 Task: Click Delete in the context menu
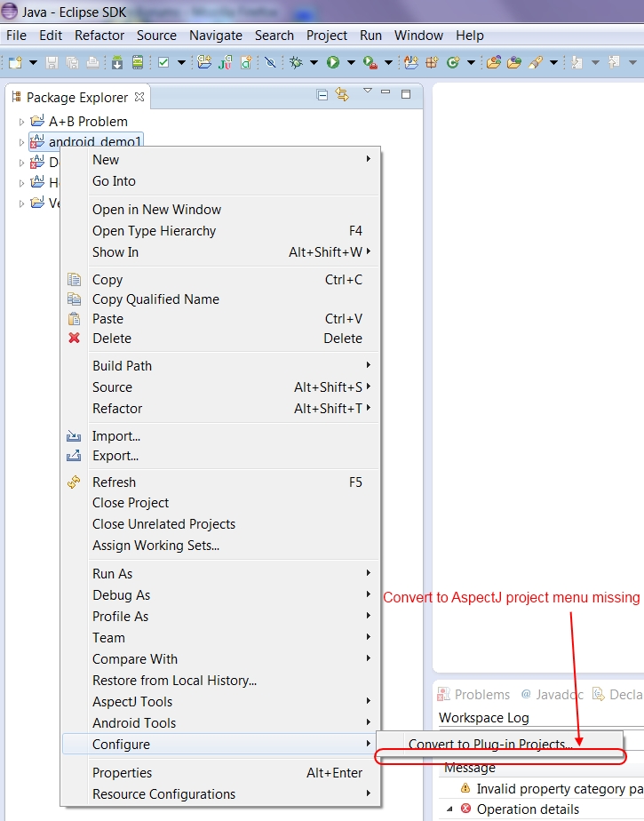pyautogui.click(x=220, y=339)
